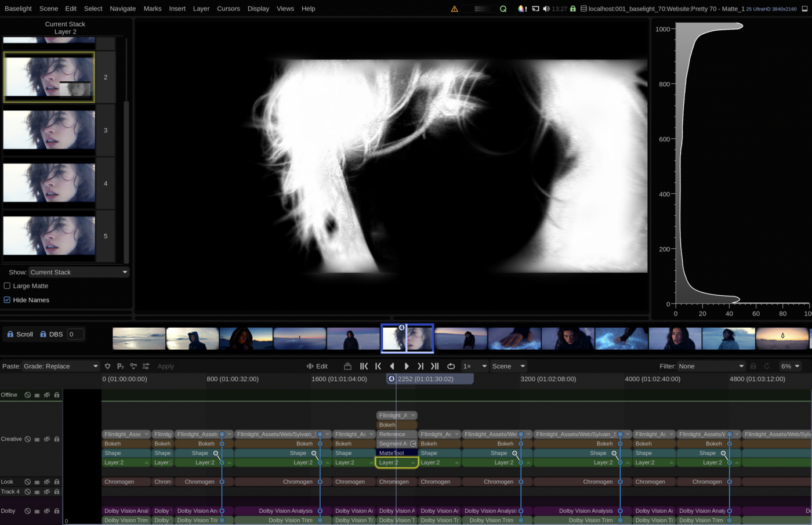812x525 pixels.
Task: Open the Cursors menu
Action: tap(228, 9)
